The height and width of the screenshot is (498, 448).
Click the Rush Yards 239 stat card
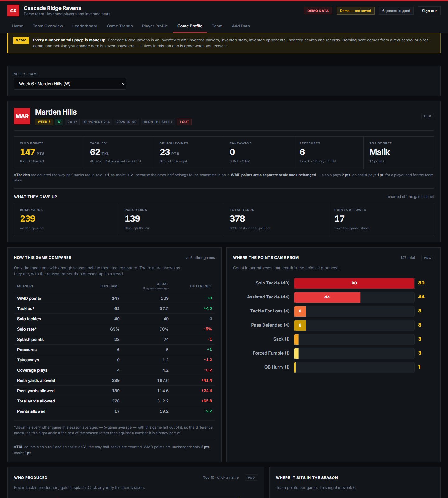coord(67,219)
